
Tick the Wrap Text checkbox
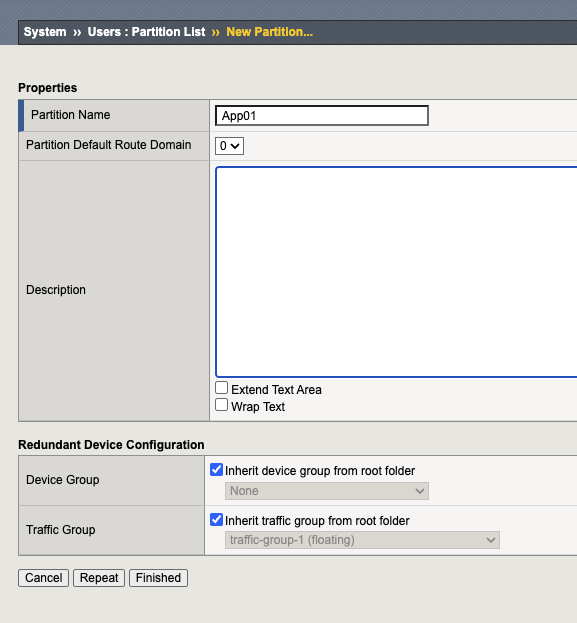pyautogui.click(x=221, y=405)
